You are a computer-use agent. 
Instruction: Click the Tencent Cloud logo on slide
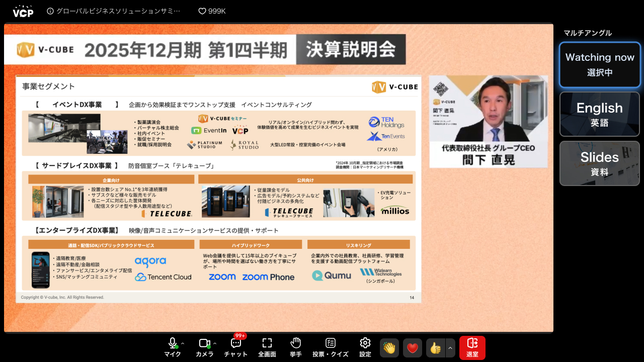163,277
